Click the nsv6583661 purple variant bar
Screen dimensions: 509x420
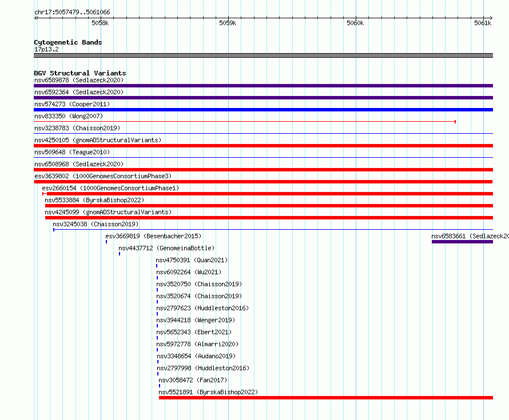(462, 242)
